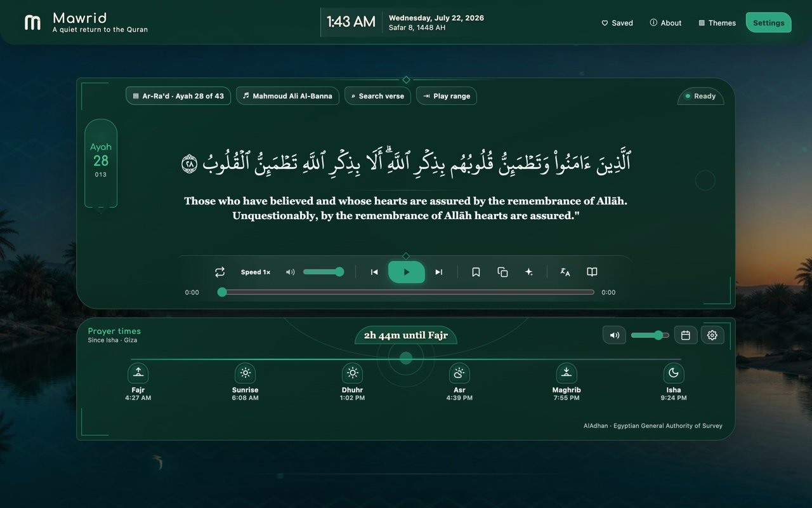812x508 pixels.
Task: Click the 9:24 PM Isha time
Action: pyautogui.click(x=674, y=398)
